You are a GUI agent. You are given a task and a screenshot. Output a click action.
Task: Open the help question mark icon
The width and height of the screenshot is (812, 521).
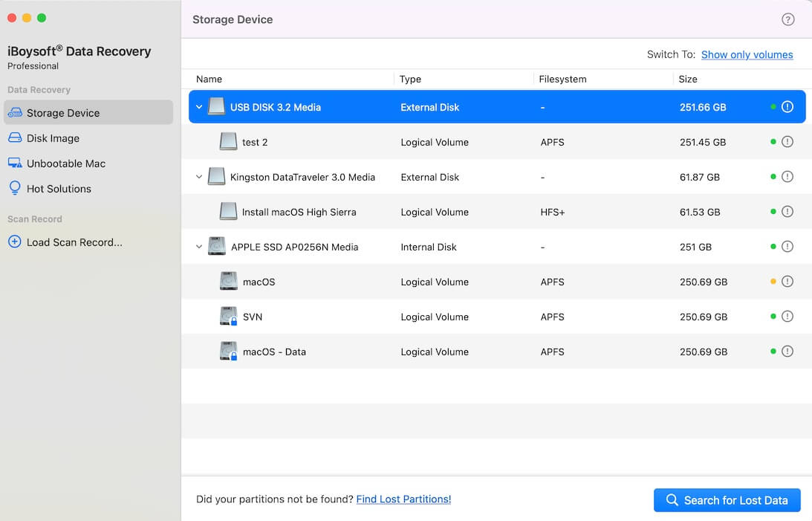click(x=787, y=19)
